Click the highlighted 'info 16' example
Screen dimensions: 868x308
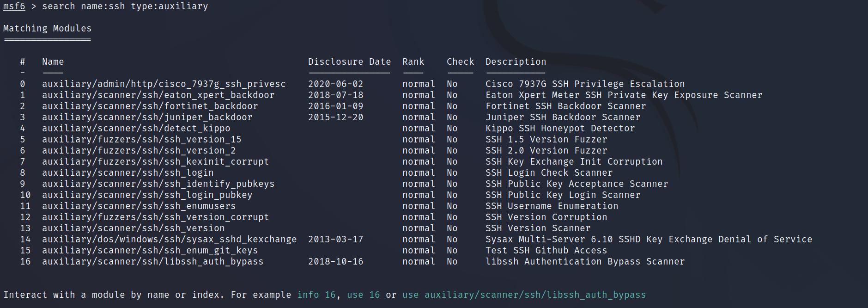(316, 295)
